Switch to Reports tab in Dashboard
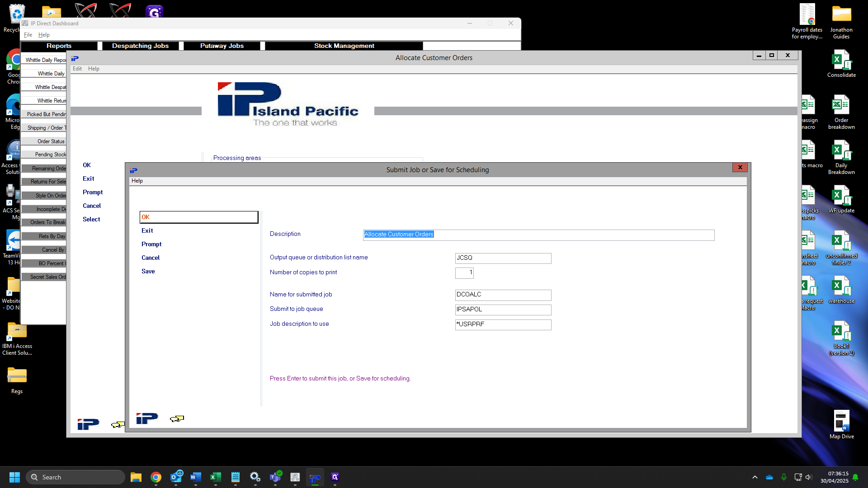868x488 pixels. [x=59, y=46]
